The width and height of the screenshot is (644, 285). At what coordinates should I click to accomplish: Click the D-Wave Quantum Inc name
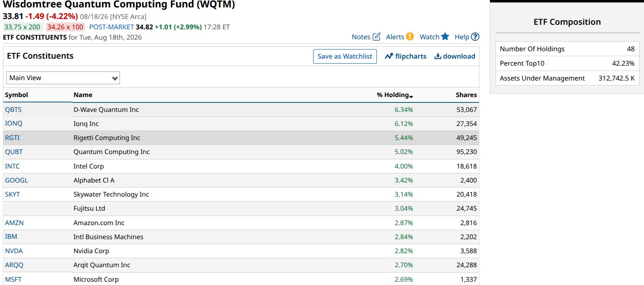point(106,109)
